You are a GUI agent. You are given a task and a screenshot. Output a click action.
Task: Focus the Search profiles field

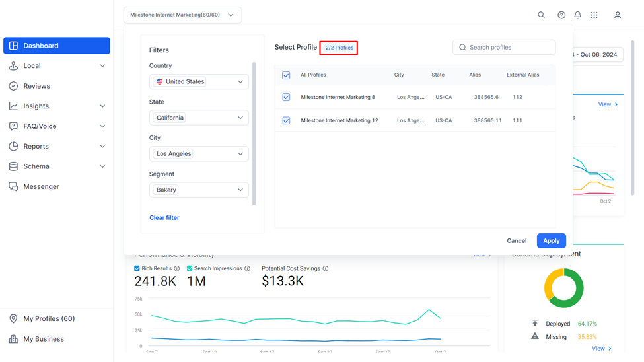(x=504, y=48)
